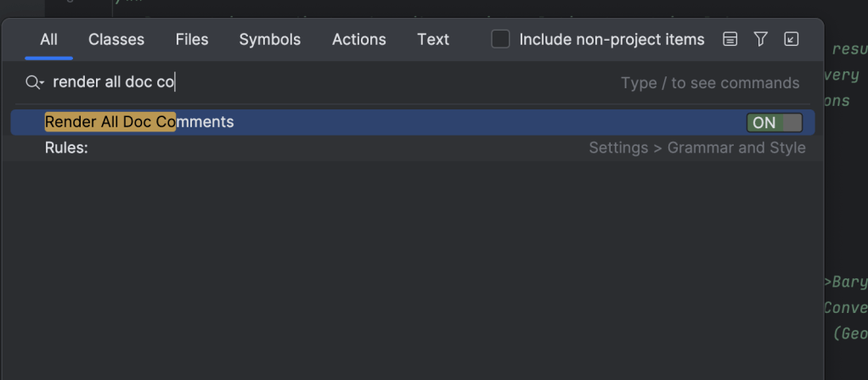
Task: Click the open in tool window icon
Action: [792, 39]
